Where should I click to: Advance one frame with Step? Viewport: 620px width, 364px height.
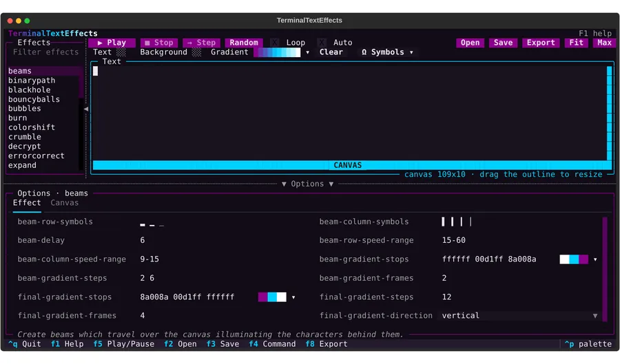[x=201, y=43]
